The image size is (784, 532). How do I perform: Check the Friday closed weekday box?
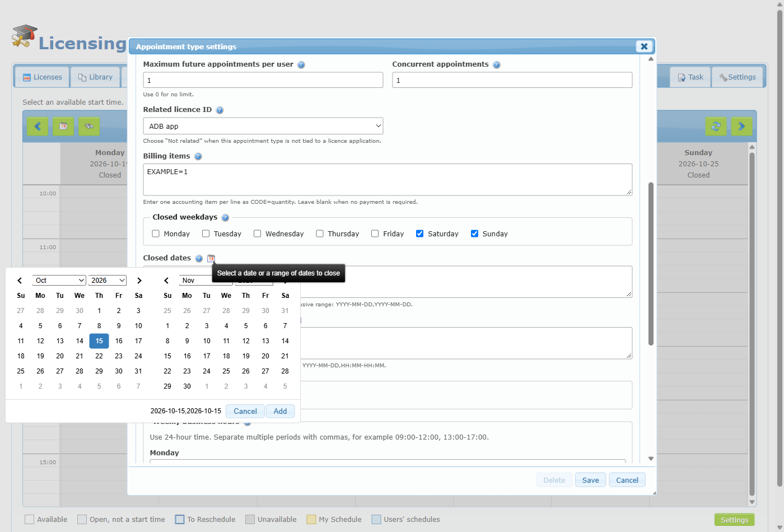(375, 234)
